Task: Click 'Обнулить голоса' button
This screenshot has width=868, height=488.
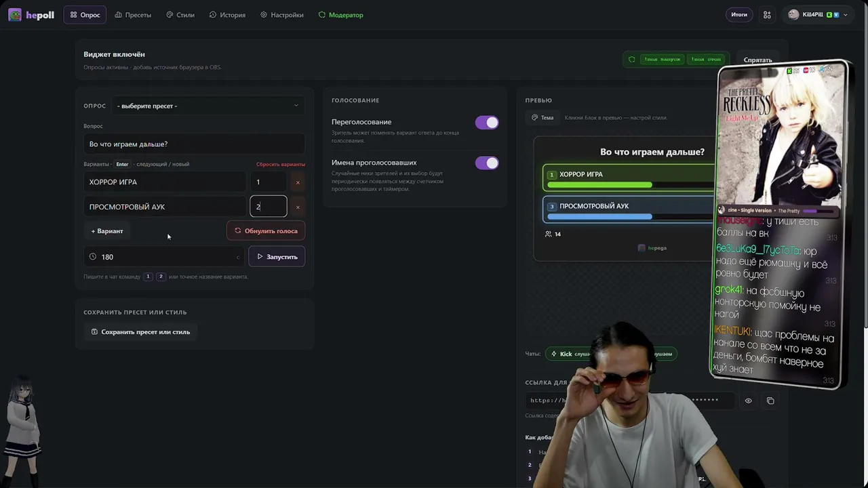Action: (266, 231)
